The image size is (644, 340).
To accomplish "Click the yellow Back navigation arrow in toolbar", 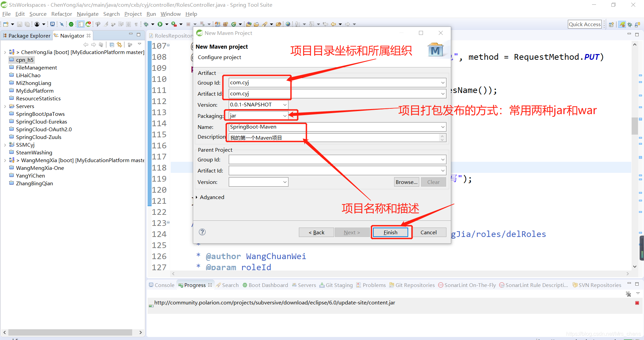I will (x=333, y=24).
